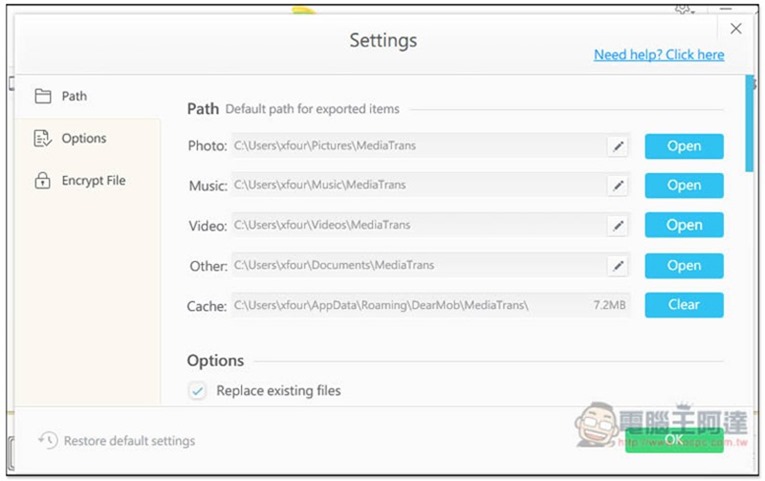This screenshot has width=765, height=481.
Task: Follow the Need help? Click here link
Action: tap(659, 55)
